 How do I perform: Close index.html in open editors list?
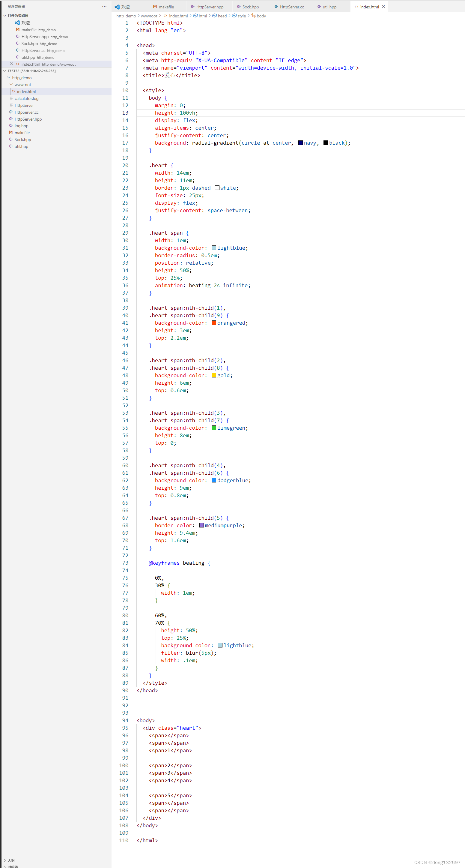click(x=11, y=64)
